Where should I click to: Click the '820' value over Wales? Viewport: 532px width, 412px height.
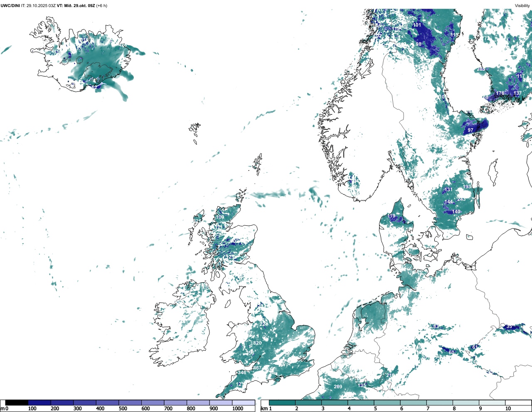coord(257,343)
